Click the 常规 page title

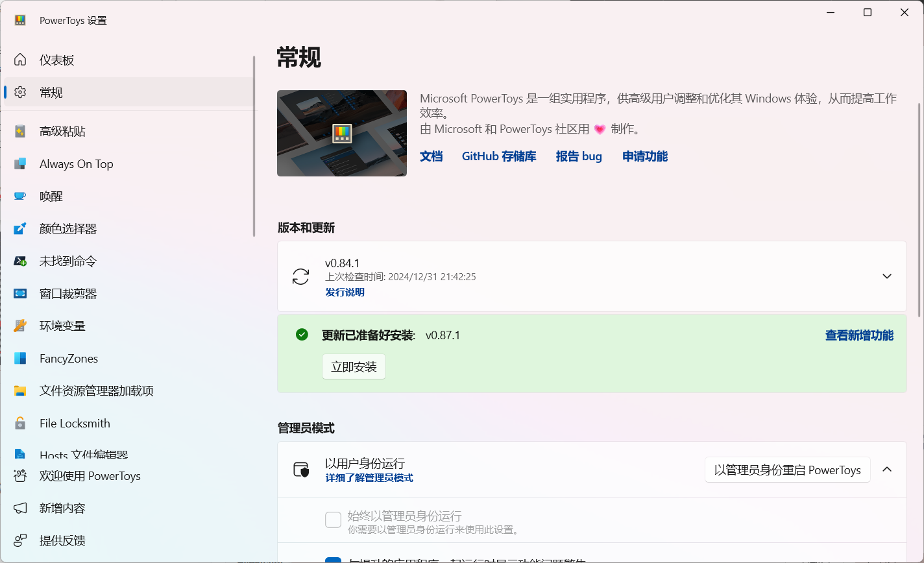[x=299, y=58]
